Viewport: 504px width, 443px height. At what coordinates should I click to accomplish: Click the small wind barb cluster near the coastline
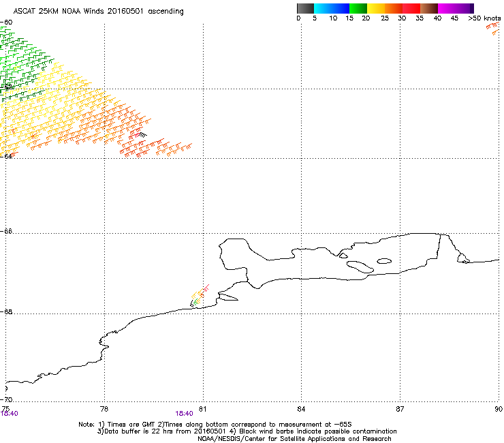click(200, 295)
